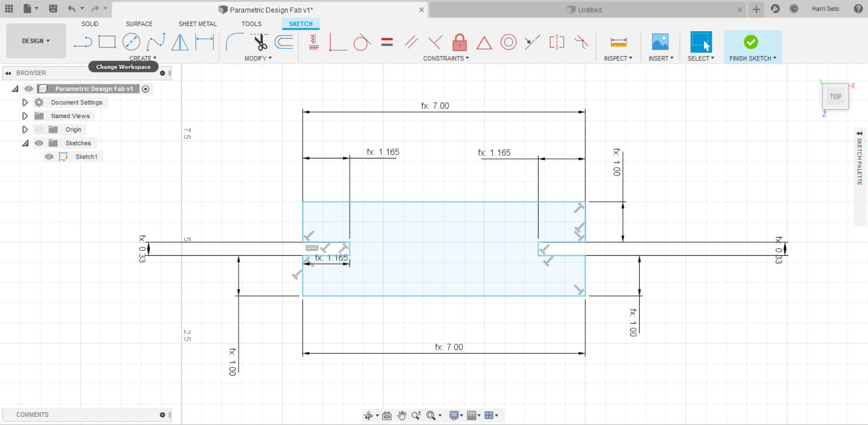Open the Harri Seto account menu
The width and height of the screenshot is (868, 425).
[825, 9]
